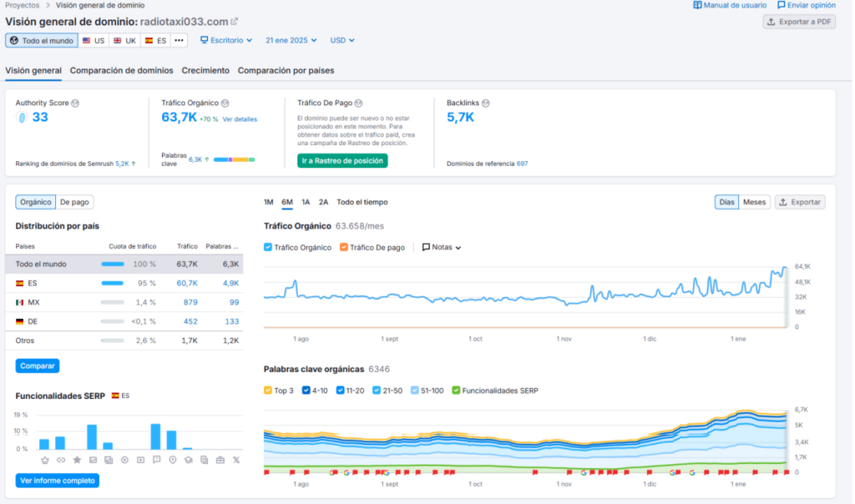Click the Dominios de referencia value 697
The height and width of the screenshot is (504, 855).
click(523, 164)
